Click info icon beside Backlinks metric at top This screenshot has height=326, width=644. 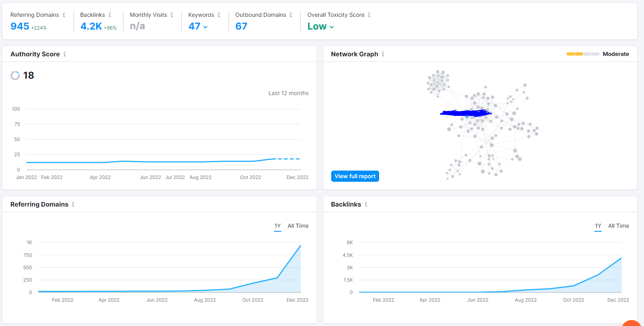[x=110, y=15]
